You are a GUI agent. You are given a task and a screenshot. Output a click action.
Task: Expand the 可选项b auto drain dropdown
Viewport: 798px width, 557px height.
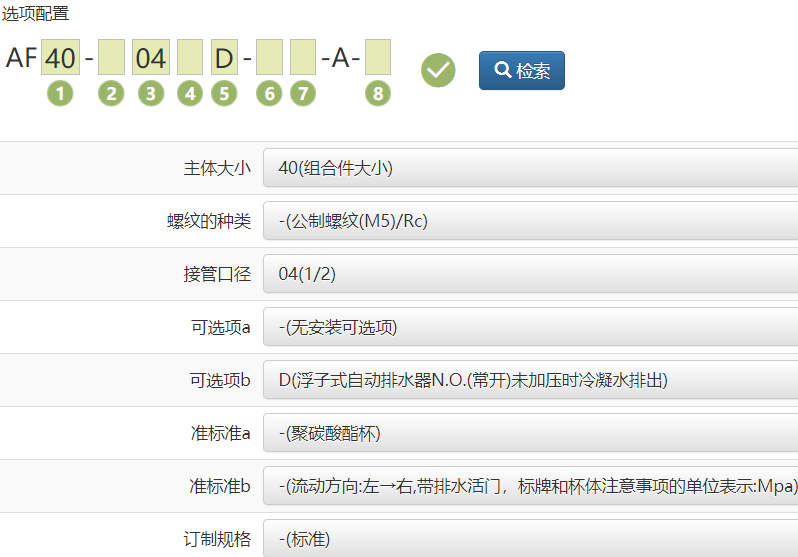pos(530,380)
